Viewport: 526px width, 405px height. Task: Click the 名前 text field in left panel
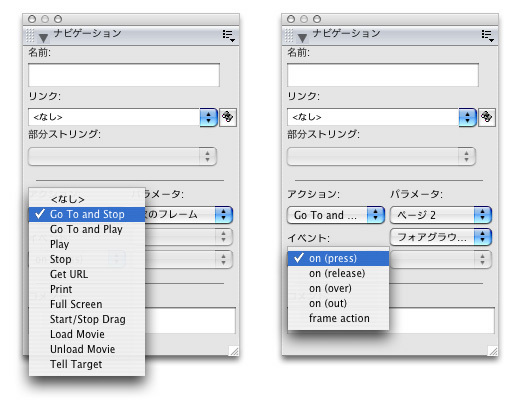(x=124, y=75)
